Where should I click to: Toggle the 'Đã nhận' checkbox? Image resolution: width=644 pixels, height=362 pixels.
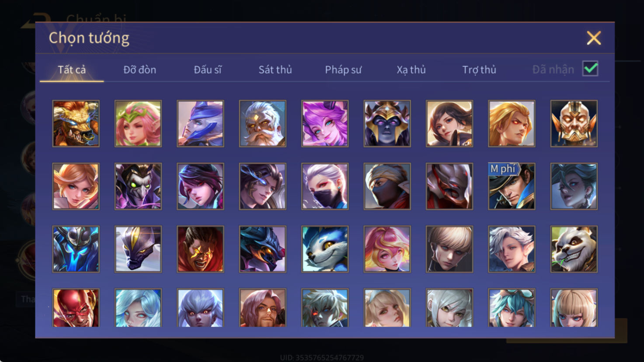(590, 69)
